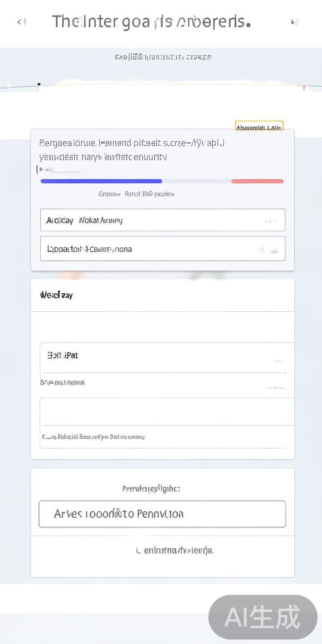Tap the icon right of 'Eohl iPat'
This screenshot has width=322, height=644.
click(x=279, y=360)
